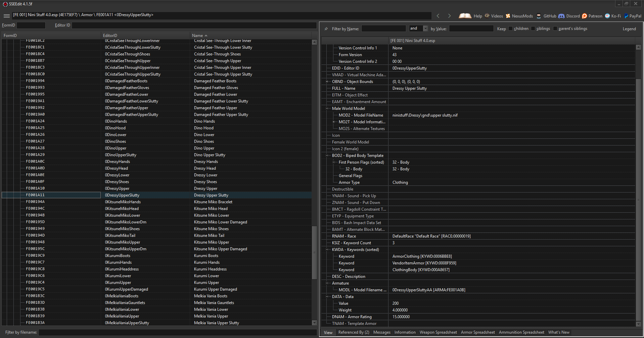Select record FE001A10 0DressyUpper
644x338 pixels.
(x=156, y=188)
